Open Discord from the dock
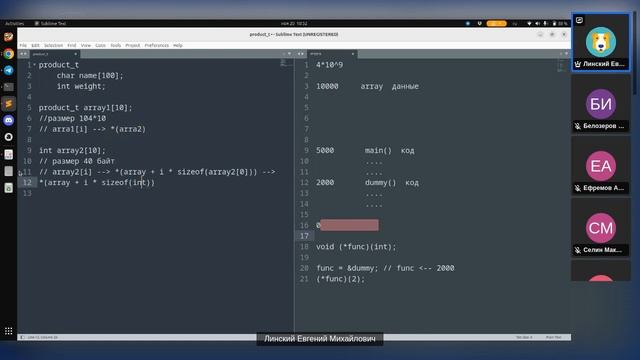Image resolution: width=640 pixels, height=360 pixels. point(9,120)
